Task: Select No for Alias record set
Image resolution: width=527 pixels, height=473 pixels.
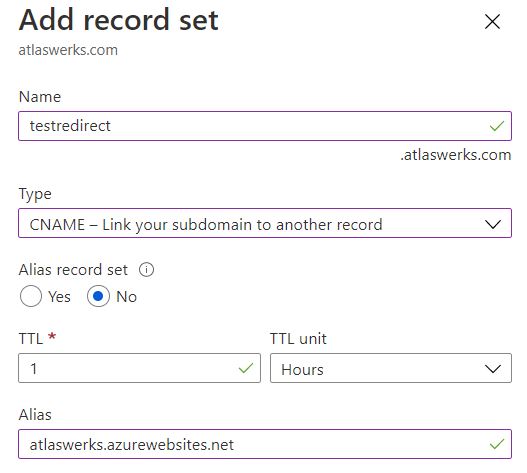Action: 98,296
